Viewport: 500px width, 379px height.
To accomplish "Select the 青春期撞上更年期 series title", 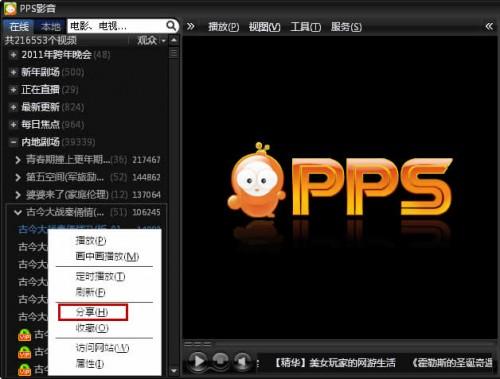I will coord(68,160).
